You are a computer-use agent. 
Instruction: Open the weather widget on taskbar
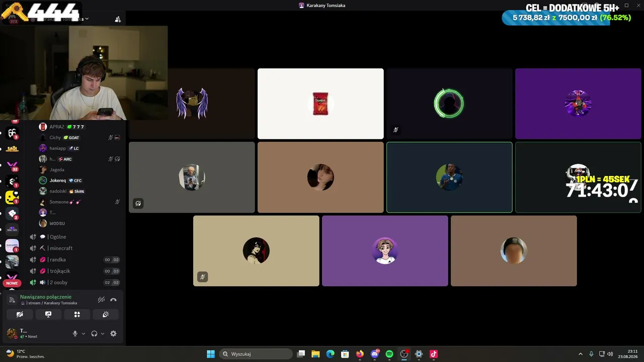(25, 354)
